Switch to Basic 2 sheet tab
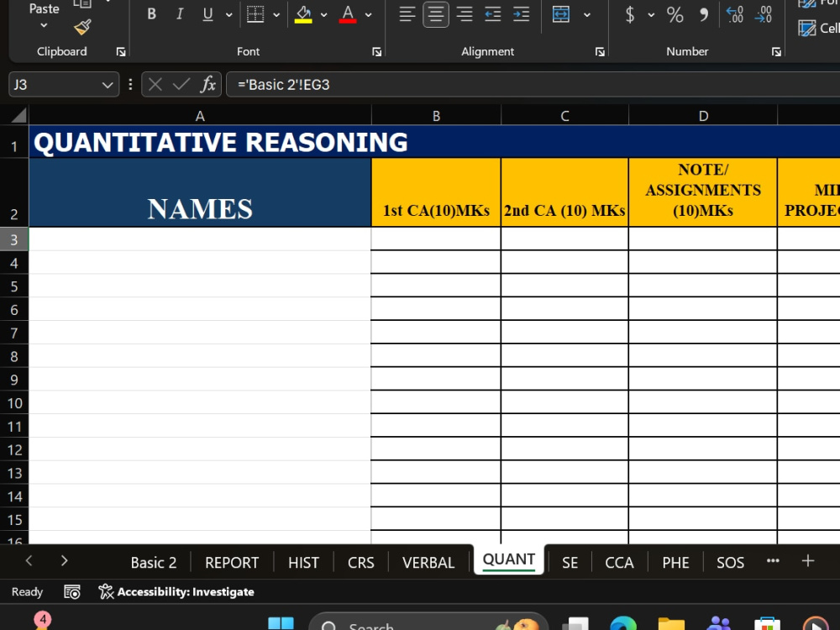The width and height of the screenshot is (840, 630). [x=154, y=563]
